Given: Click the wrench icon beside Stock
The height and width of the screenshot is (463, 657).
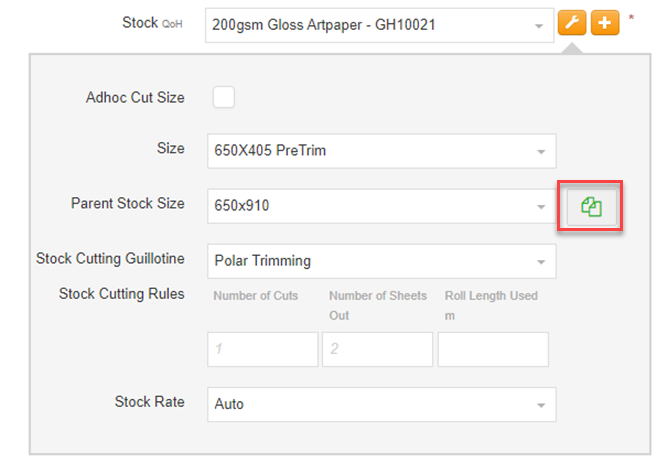Looking at the screenshot, I should tap(571, 23).
